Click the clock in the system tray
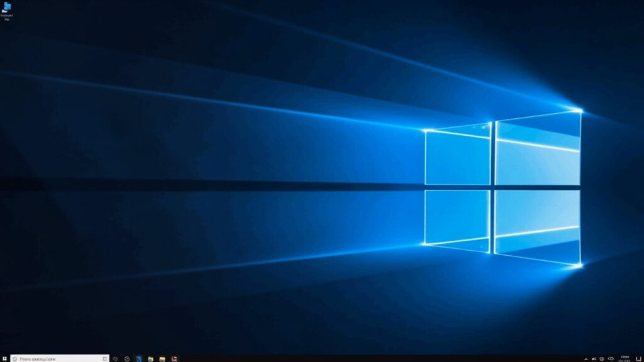 click(x=625, y=356)
